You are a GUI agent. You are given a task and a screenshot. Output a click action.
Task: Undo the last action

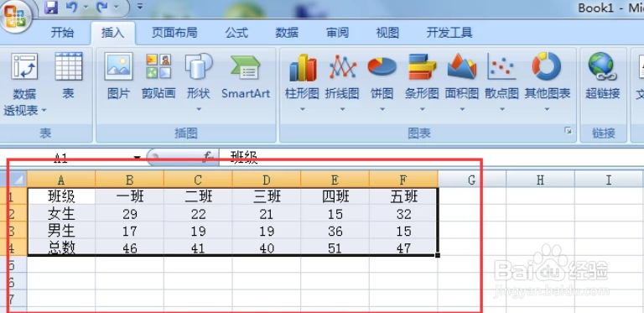point(71,7)
